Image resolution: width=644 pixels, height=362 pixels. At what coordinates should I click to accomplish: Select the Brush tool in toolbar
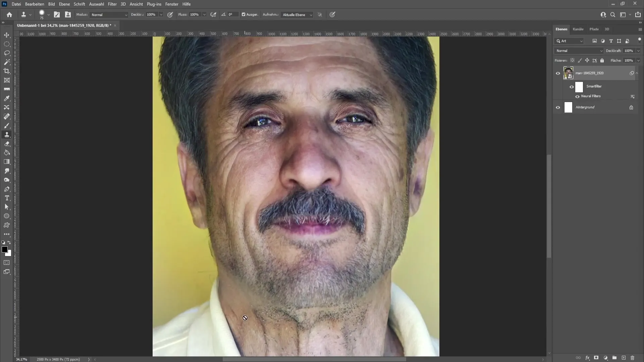7,125
